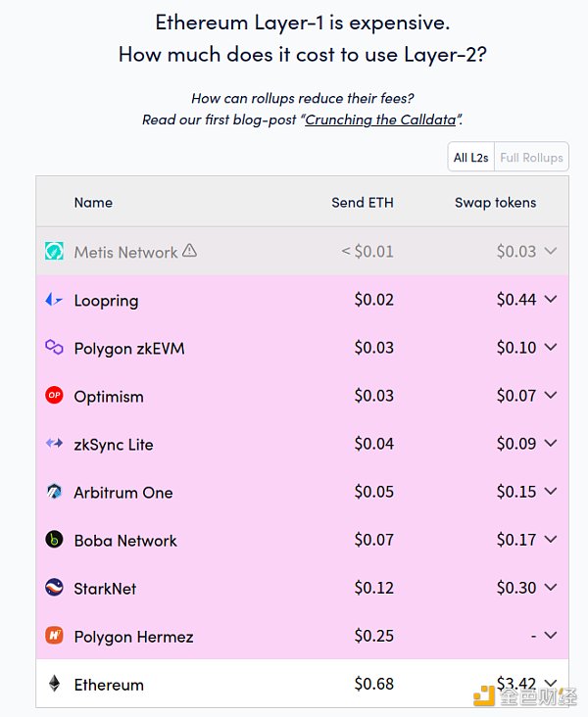Switch to the Full Rollups filter
588x717 pixels.
pyautogui.click(x=531, y=158)
